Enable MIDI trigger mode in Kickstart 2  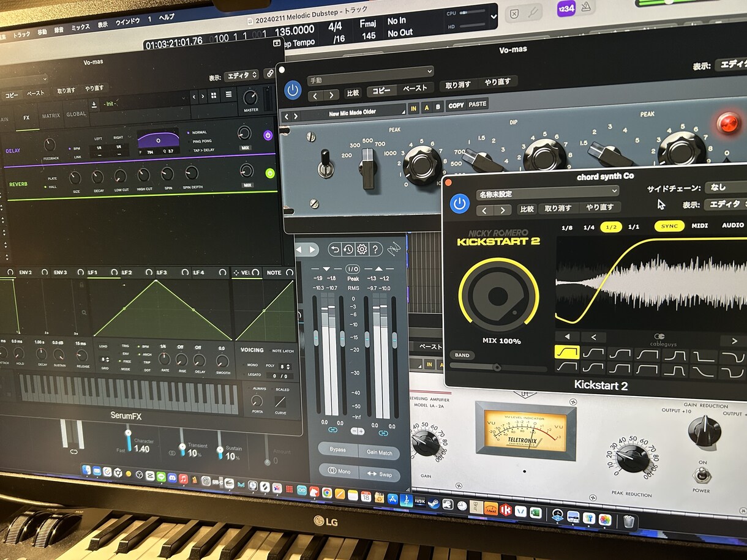click(x=699, y=226)
